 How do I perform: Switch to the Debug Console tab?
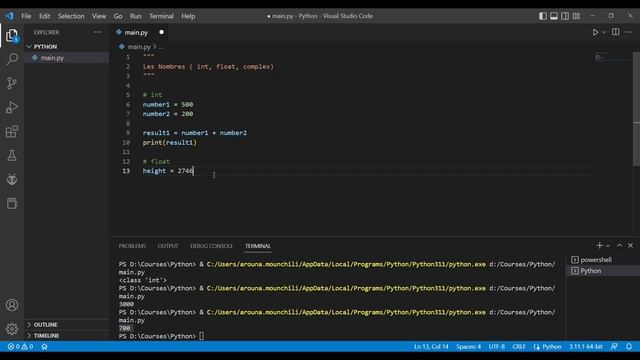(211, 246)
